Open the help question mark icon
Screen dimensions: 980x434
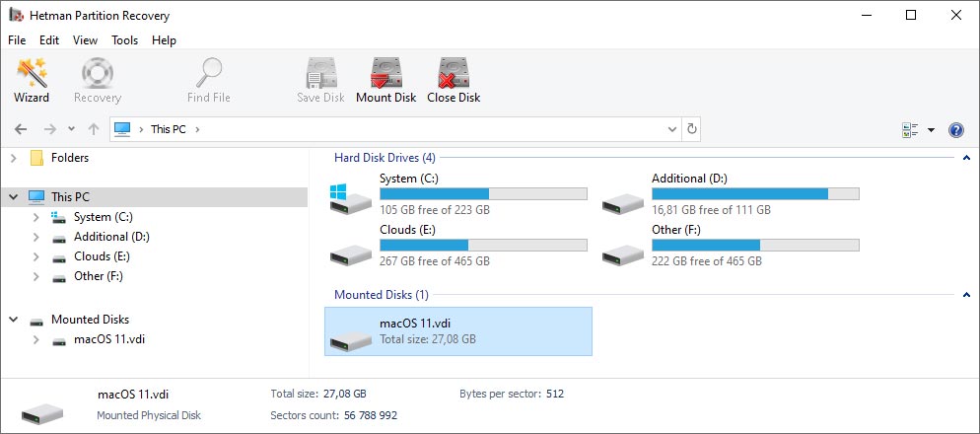pos(955,129)
